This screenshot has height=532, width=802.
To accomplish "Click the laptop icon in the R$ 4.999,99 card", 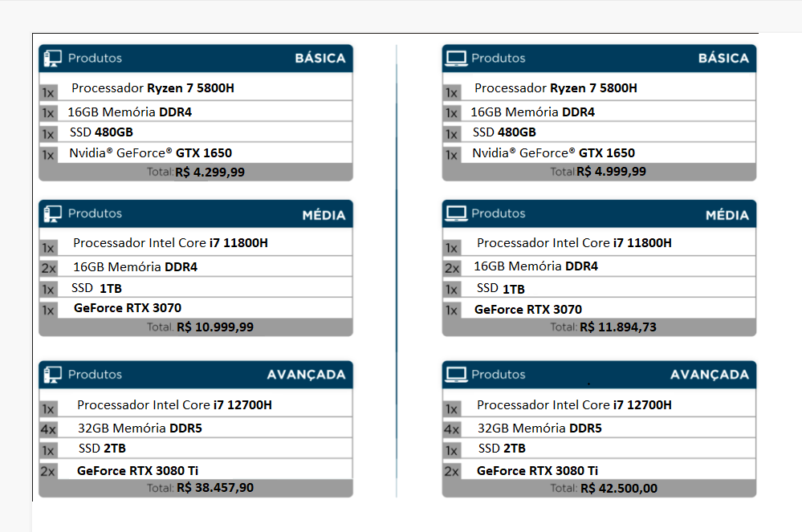I will coord(456,59).
